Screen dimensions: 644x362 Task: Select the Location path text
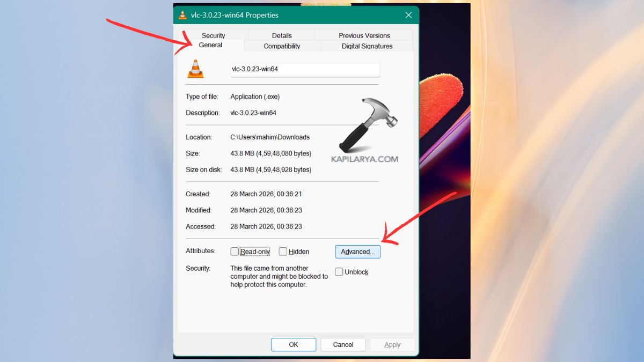(270, 137)
